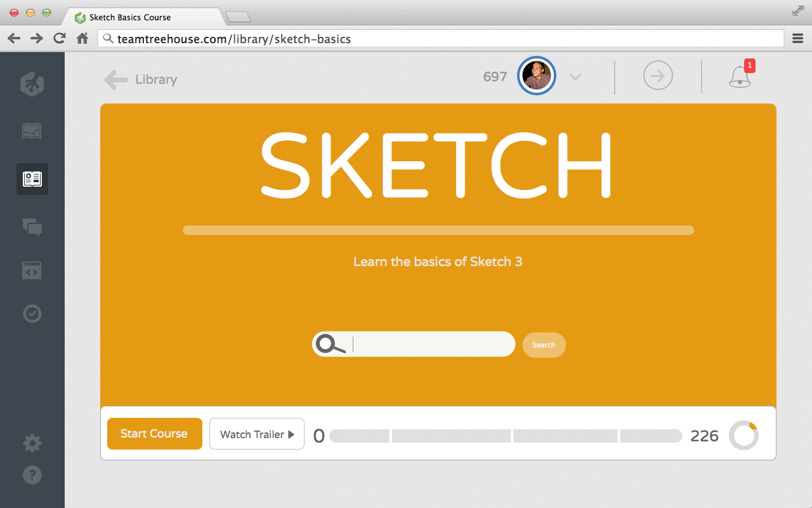Click the Start Course button
812x508 pixels.
(155, 434)
